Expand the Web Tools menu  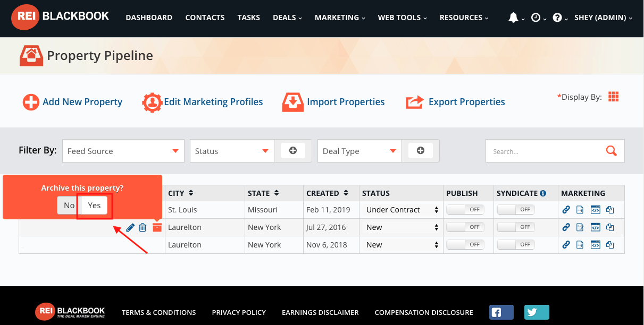coord(403,18)
